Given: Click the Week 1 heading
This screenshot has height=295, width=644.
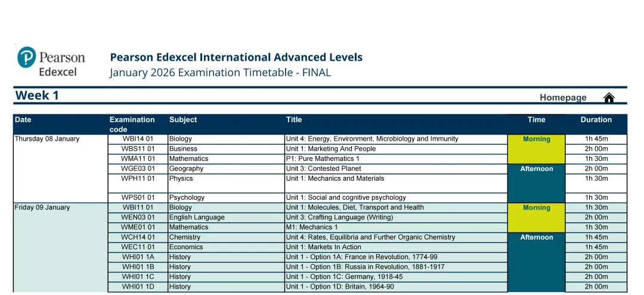Looking at the screenshot, I should click(38, 95).
